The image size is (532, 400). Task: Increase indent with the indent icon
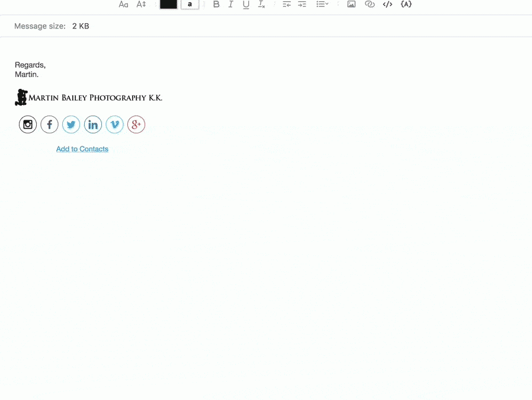click(x=302, y=4)
